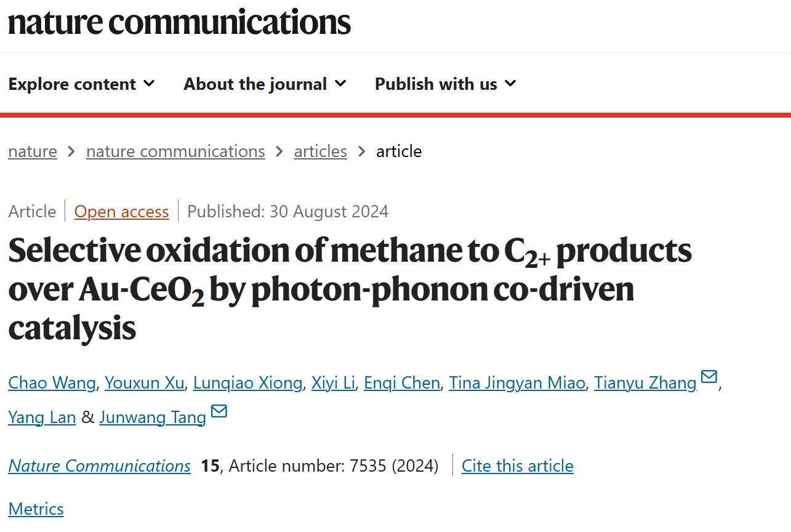Select author Tina Jingyan Miao
This screenshot has width=791, height=532.
[x=516, y=383]
